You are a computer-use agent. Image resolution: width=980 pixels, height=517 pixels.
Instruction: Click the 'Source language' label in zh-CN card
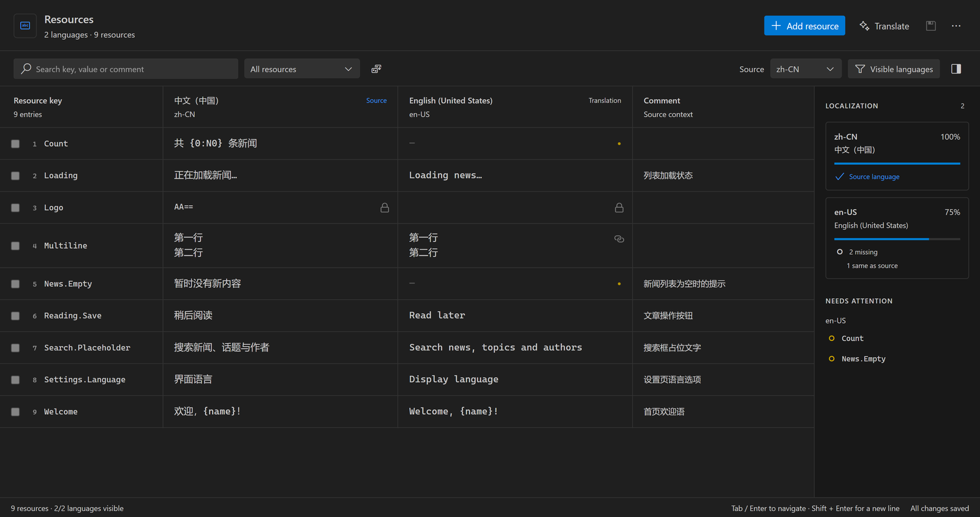(x=874, y=177)
